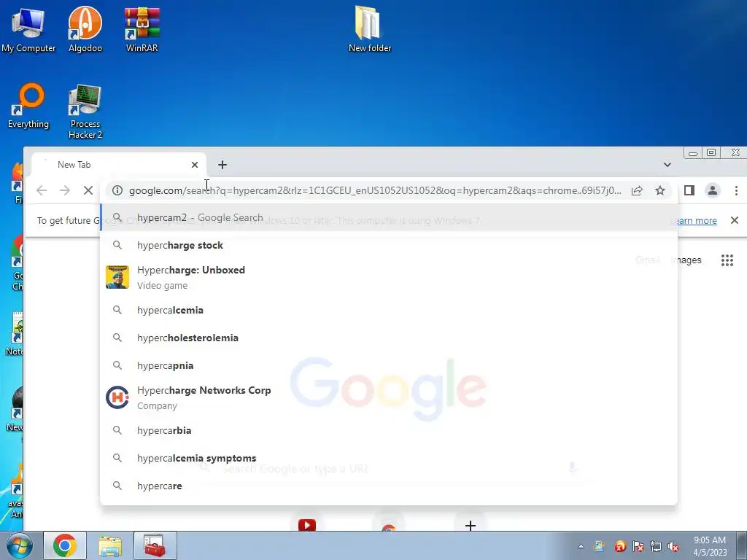Launch Algodoo from the desktop
This screenshot has width=747, height=560.
pyautogui.click(x=85, y=29)
